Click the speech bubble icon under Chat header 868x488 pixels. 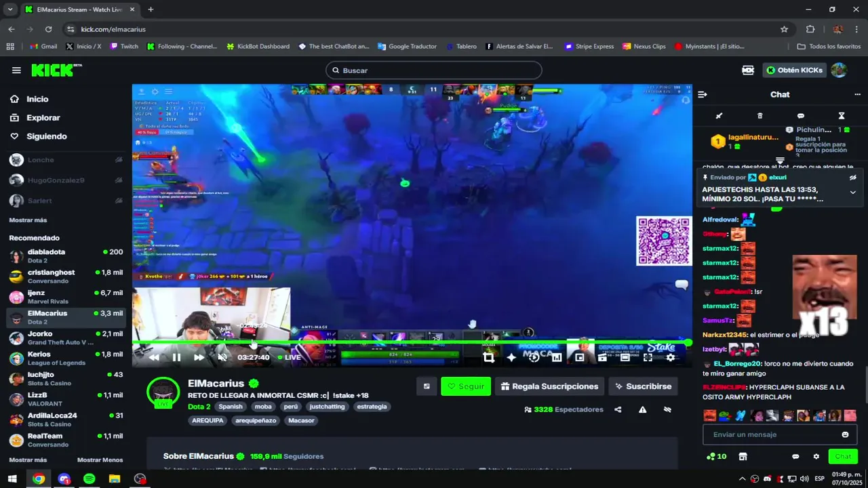pyautogui.click(x=801, y=116)
